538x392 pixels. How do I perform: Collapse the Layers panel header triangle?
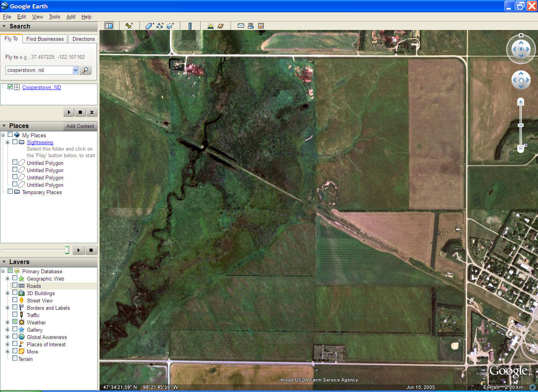coord(4,262)
